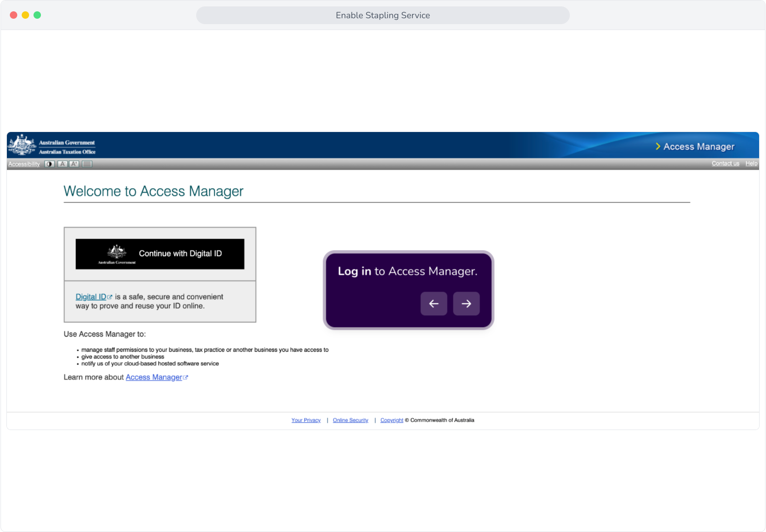Toggle the high contrast accessibility icon
The height and width of the screenshot is (532, 766).
point(49,164)
